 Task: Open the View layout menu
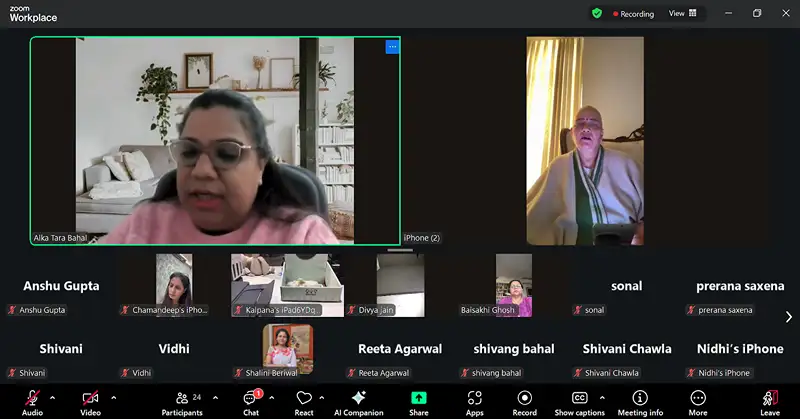[682, 14]
